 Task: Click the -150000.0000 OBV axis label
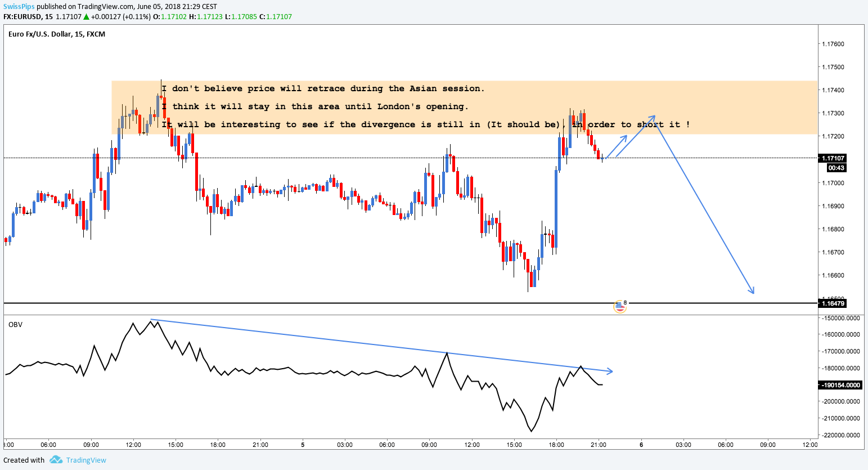coord(841,318)
